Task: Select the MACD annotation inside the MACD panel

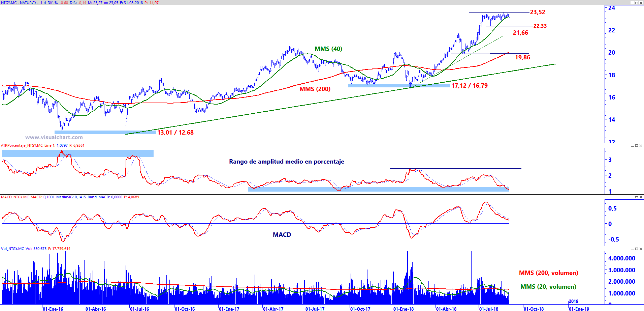Action: coord(282,235)
